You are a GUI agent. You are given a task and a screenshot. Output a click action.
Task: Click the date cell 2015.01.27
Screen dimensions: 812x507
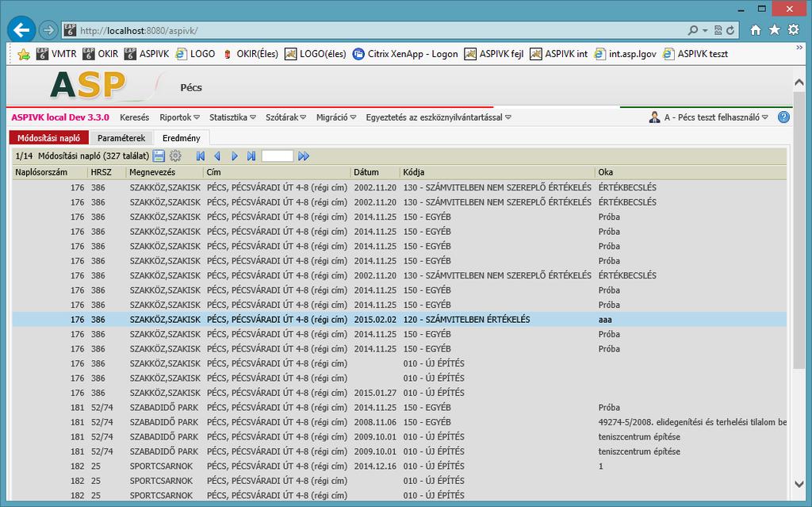(375, 393)
